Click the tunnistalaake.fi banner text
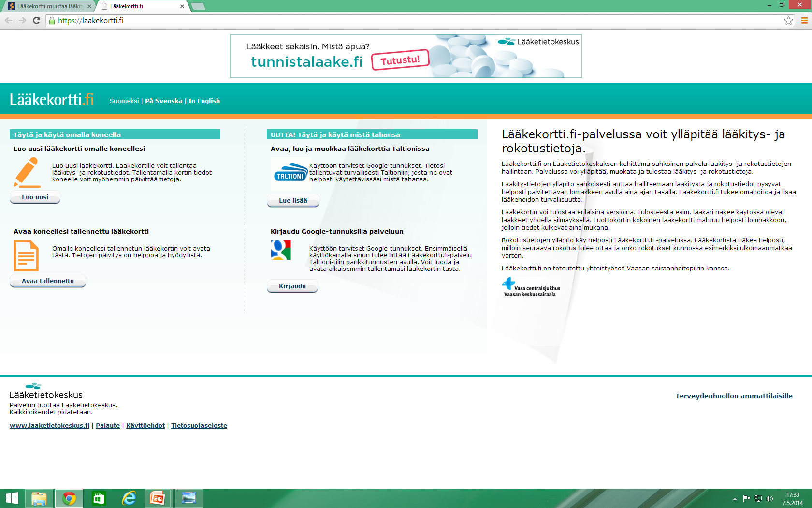812x508 pixels. (x=307, y=61)
